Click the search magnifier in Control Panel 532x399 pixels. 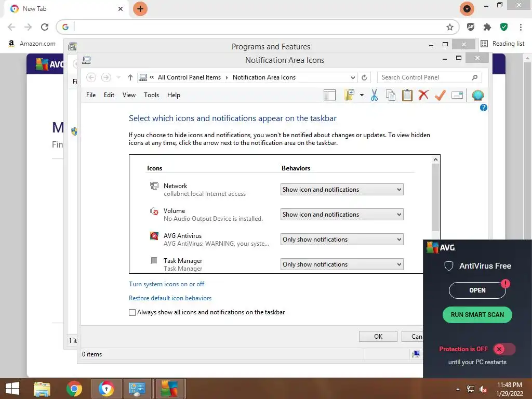click(x=475, y=78)
